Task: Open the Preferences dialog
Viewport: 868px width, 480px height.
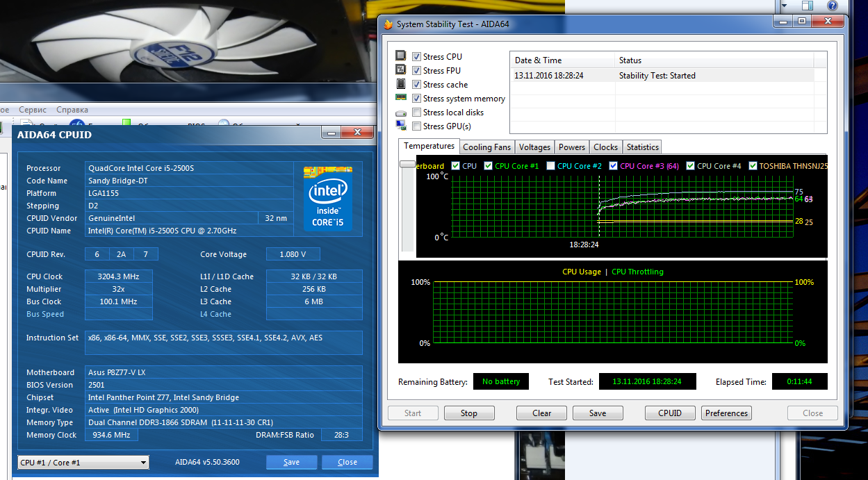Action: (x=727, y=413)
